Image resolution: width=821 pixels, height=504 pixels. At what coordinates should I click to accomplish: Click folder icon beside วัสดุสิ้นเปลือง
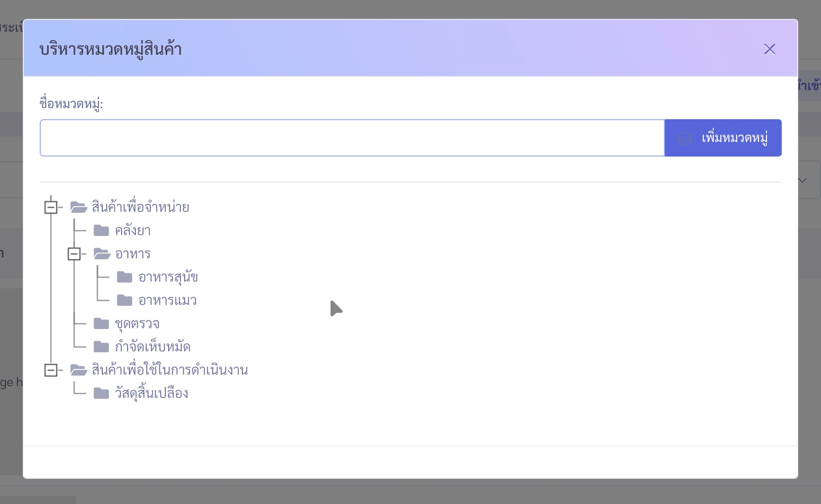(101, 393)
